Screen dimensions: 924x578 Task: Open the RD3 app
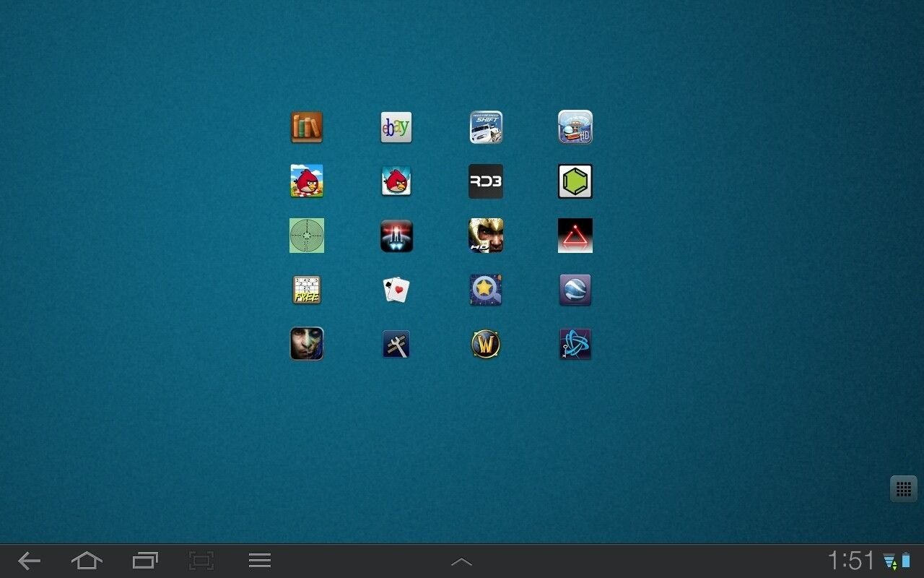486,181
